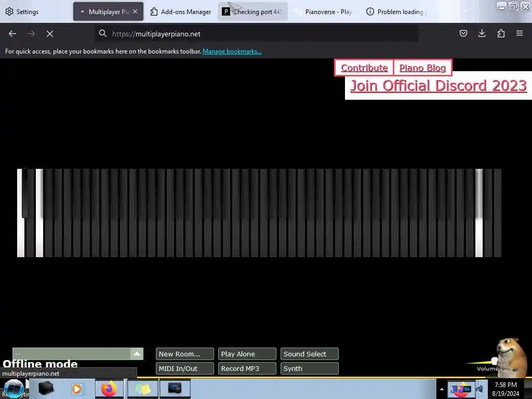This screenshot has height=399, width=532.
Task: Open the Manage bookmarks link
Action: coord(232,51)
